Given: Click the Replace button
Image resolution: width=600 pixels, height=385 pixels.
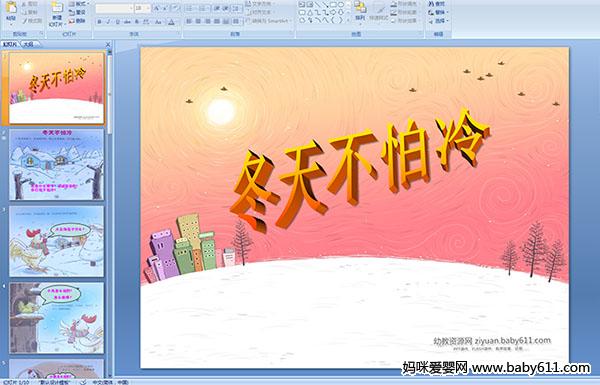Looking at the screenshot, I should pos(437,12).
